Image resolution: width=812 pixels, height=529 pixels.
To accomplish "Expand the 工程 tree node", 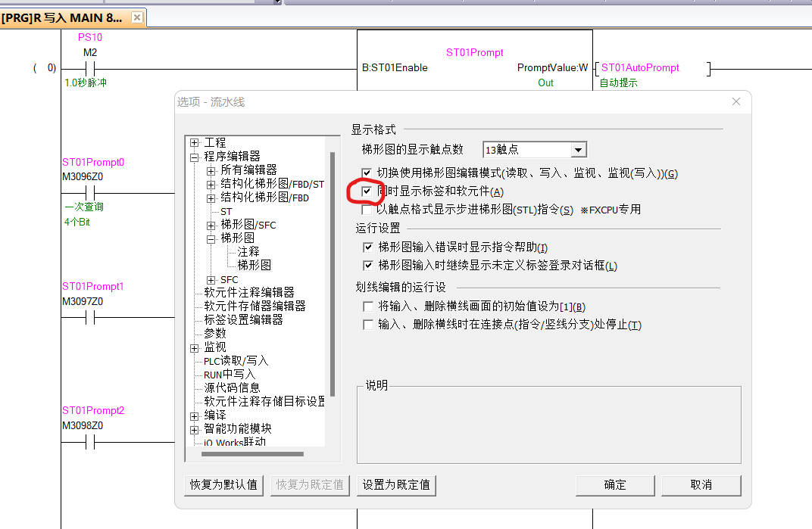I will click(195, 143).
